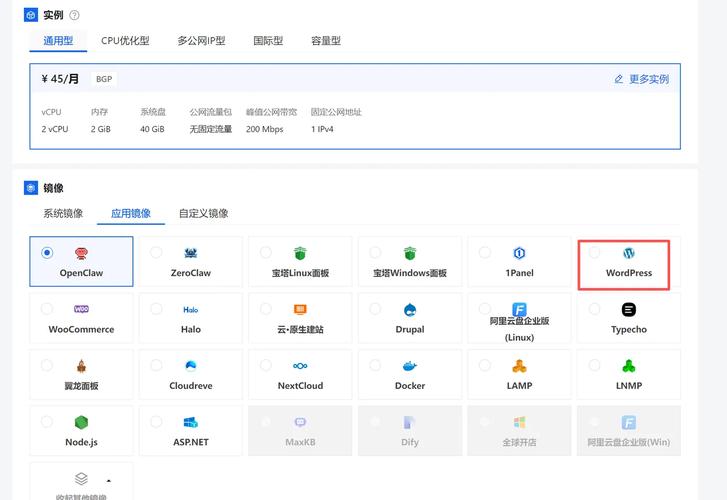Click the 1 IPv4 address value

click(322, 129)
